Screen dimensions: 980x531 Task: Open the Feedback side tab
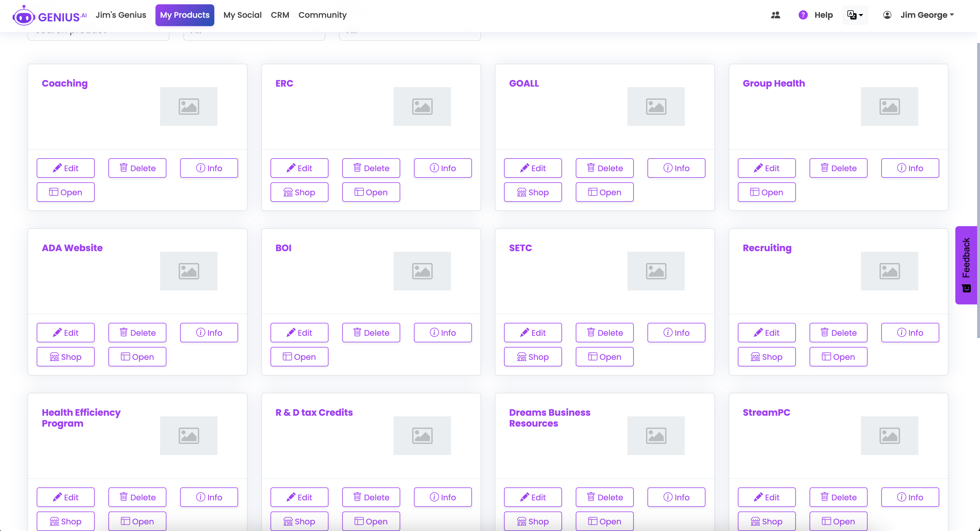pos(966,265)
